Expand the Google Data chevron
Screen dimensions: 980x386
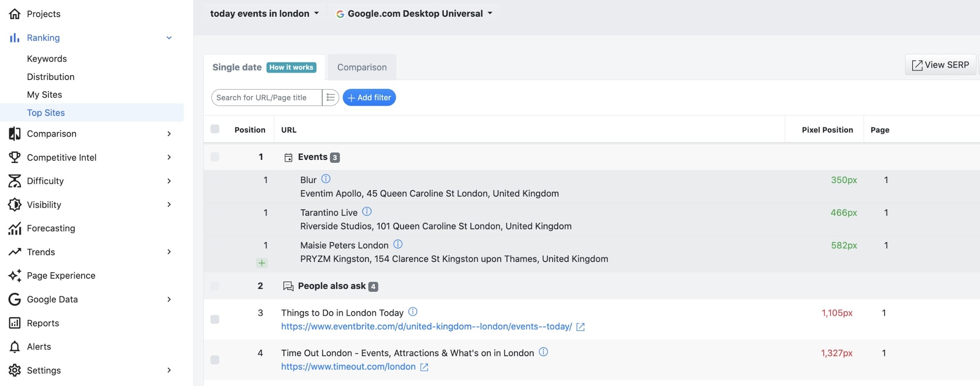tap(169, 299)
